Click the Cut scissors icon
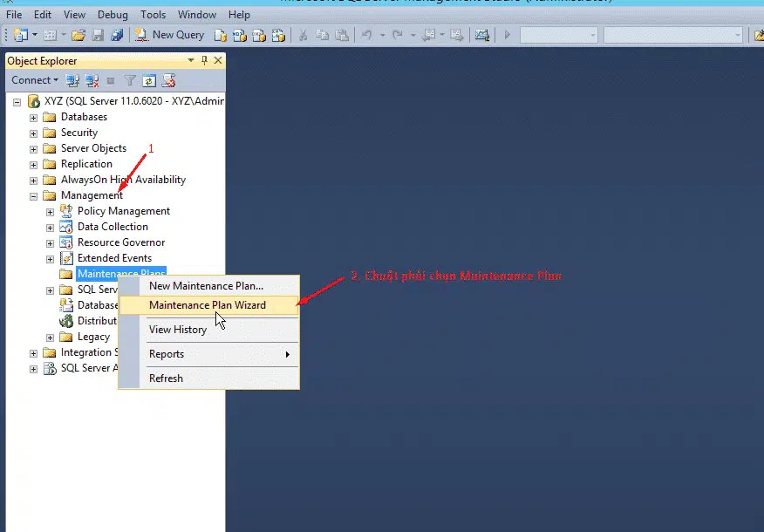Viewport: 764px width, 532px height. click(x=303, y=35)
